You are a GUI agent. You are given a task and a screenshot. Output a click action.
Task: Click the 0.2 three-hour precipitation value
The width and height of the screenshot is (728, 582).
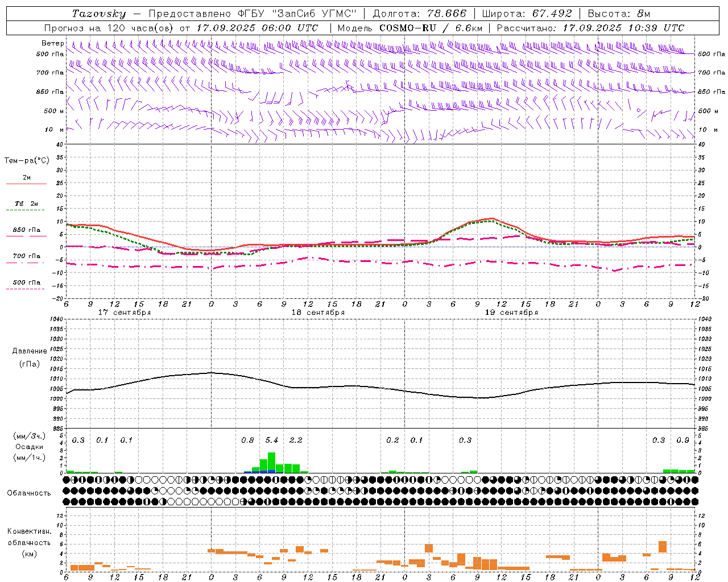(x=392, y=440)
